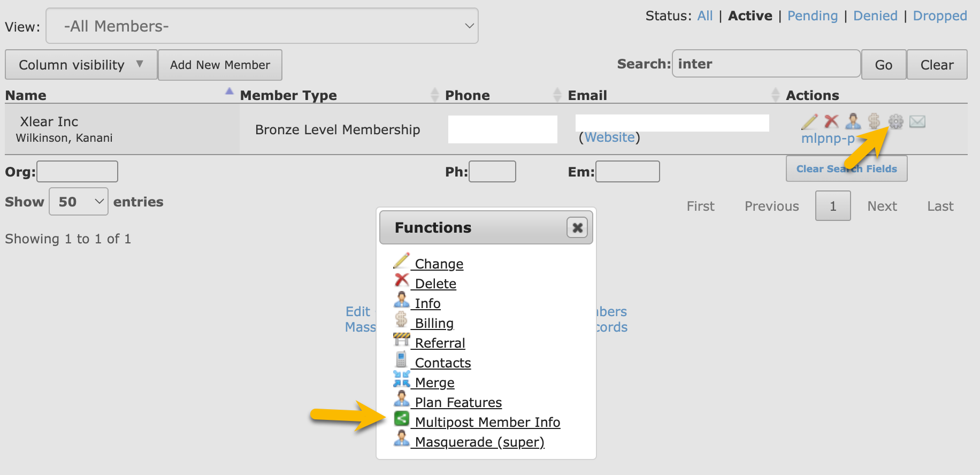Select the person Info icon in Actions row
The height and width of the screenshot is (475, 980).
[853, 122]
